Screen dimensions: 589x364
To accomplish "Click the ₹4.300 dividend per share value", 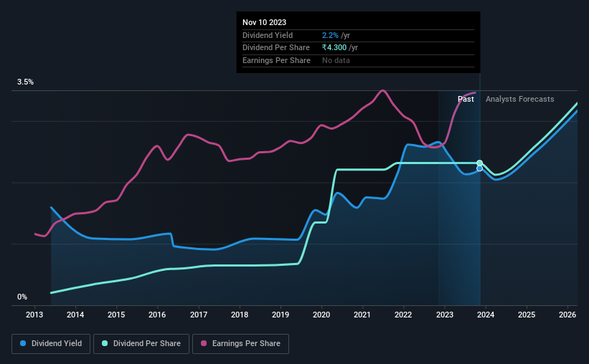I will point(334,48).
